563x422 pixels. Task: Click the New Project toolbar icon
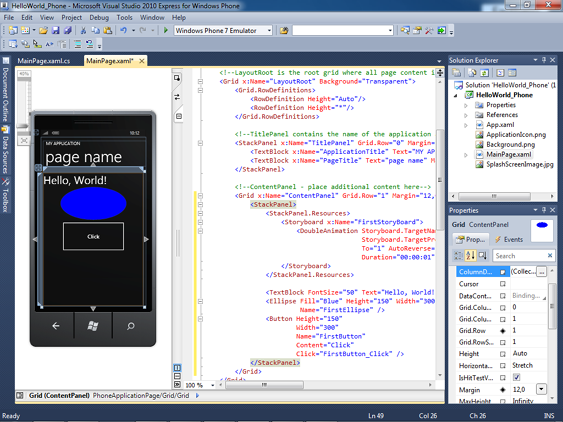coord(13,31)
